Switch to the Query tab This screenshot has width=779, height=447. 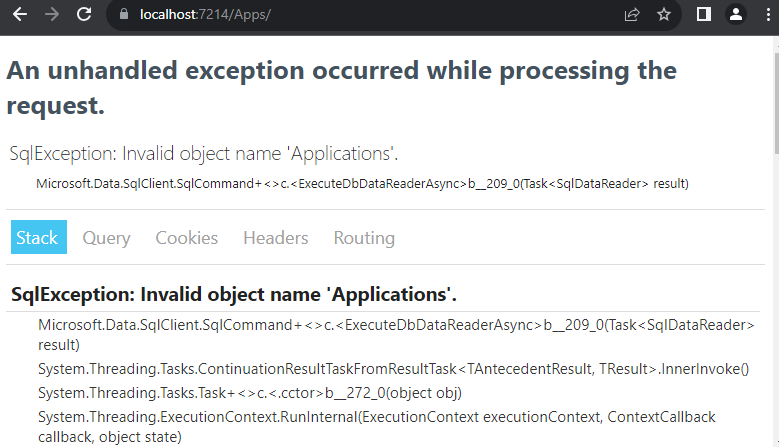click(106, 238)
